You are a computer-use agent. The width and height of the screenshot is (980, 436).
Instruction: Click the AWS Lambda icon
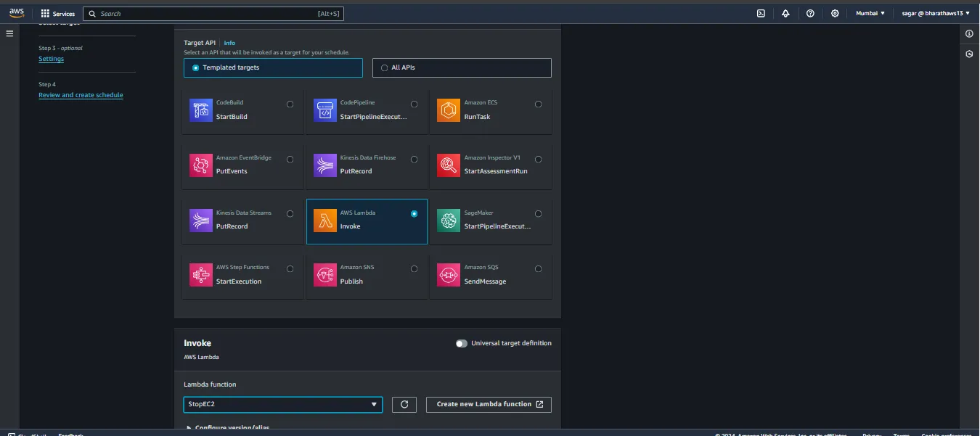[x=325, y=221]
